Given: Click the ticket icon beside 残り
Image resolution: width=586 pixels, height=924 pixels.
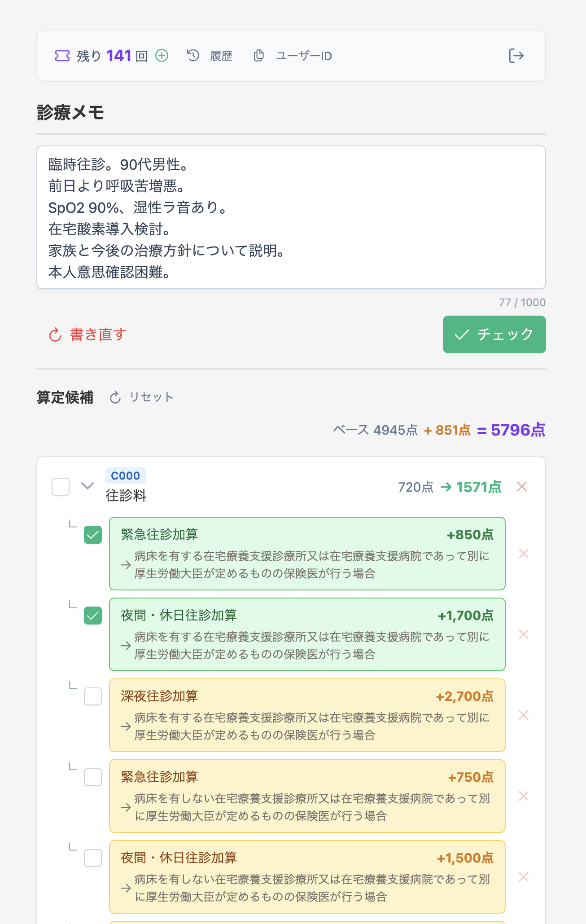Looking at the screenshot, I should pyautogui.click(x=62, y=56).
